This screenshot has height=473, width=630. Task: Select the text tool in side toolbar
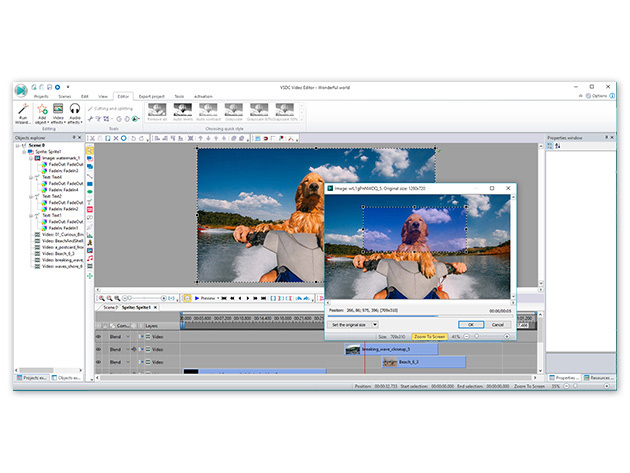point(90,201)
